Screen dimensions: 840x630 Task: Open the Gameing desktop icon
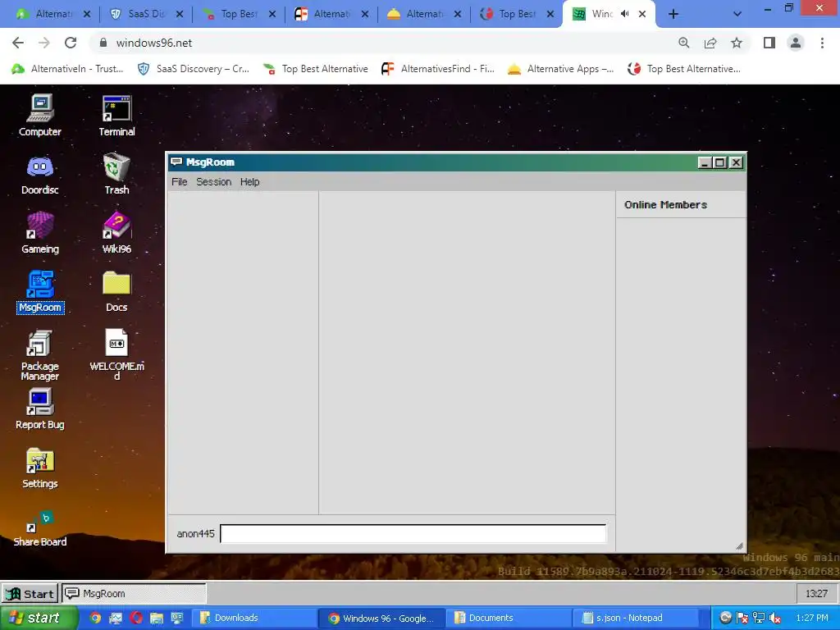click(40, 232)
